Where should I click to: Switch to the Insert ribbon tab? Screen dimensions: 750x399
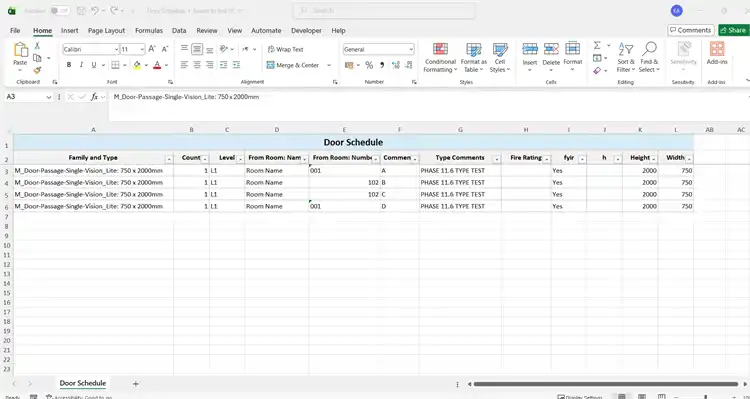[69, 30]
